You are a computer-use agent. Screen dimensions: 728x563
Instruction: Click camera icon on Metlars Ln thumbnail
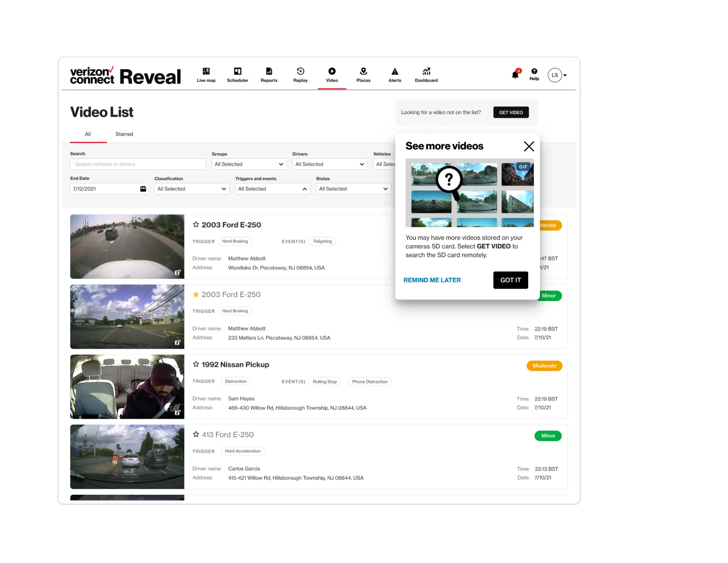coord(177,342)
